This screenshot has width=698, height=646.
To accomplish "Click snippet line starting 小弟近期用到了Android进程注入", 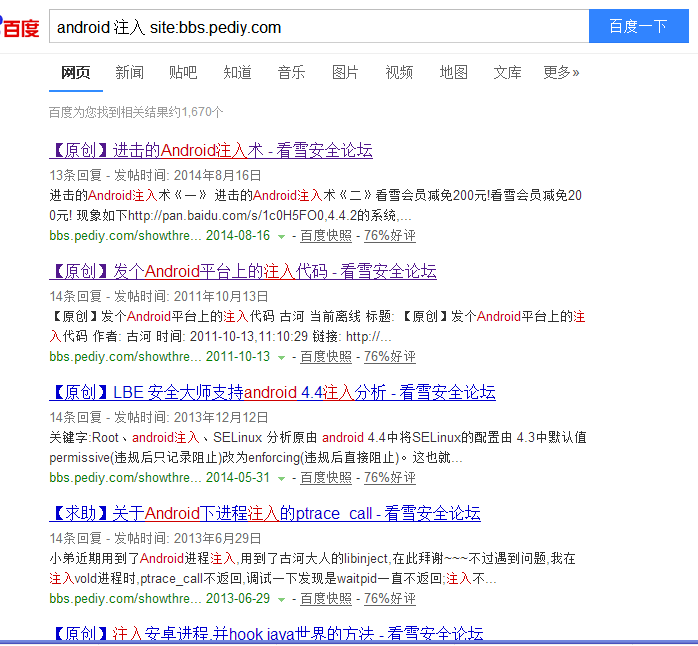I will click(x=312, y=559).
